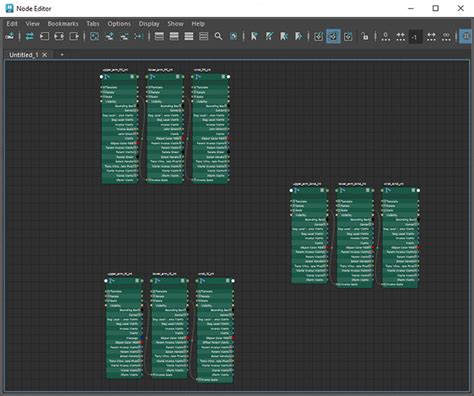Image resolution: width=474 pixels, height=396 pixels.
Task: Select the wrist_FK_jnt node title
Action: [x=202, y=70]
